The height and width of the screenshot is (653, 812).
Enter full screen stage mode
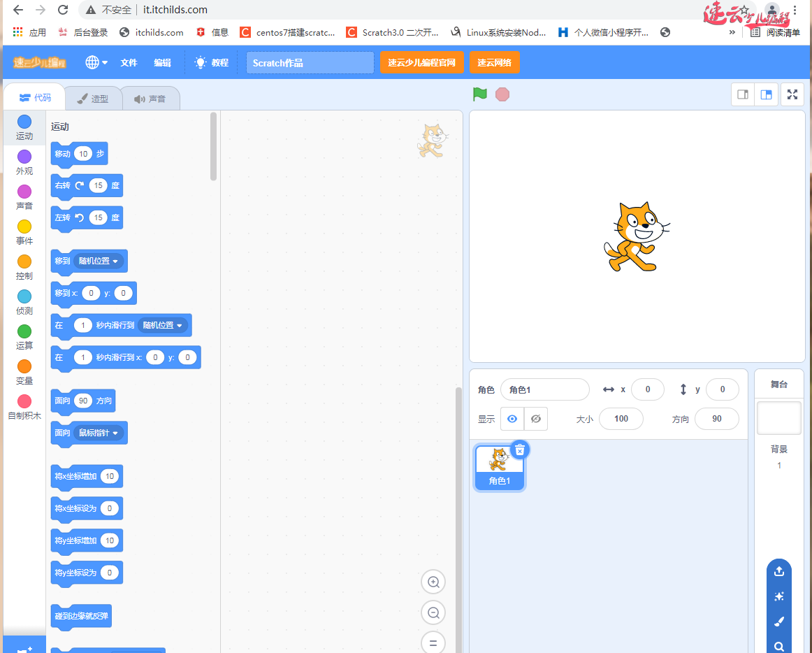pyautogui.click(x=792, y=94)
